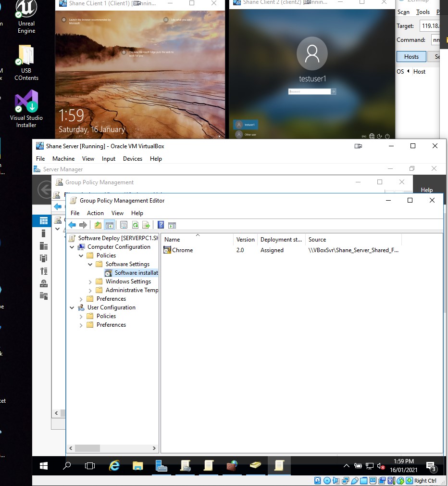The width and height of the screenshot is (448, 486).
Task: Open the Dashboard icon in Server Manager sidebar
Action: (44, 221)
